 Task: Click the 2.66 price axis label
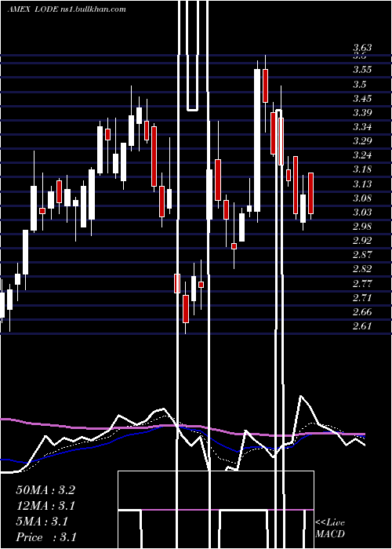(x=362, y=312)
